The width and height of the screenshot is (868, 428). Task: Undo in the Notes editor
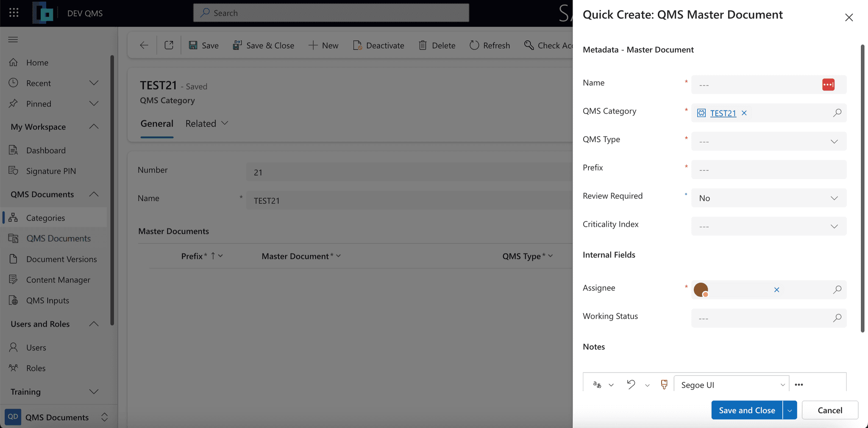(631, 384)
